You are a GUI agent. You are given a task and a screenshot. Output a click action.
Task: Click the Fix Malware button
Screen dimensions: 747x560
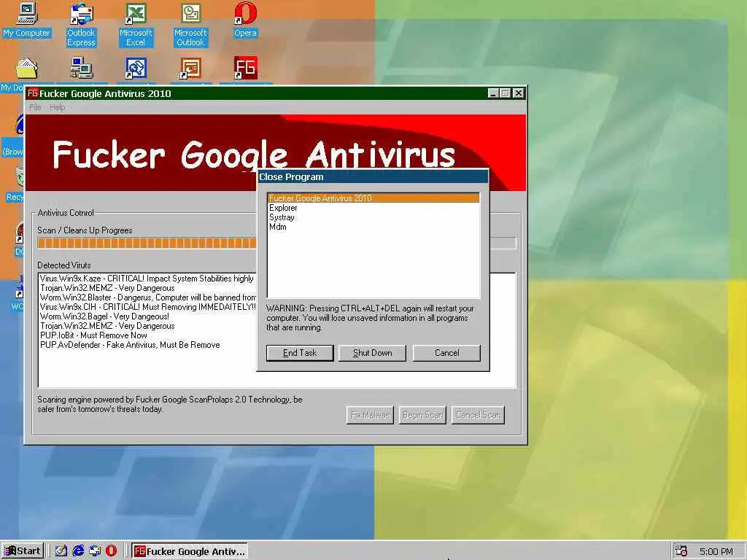370,415
